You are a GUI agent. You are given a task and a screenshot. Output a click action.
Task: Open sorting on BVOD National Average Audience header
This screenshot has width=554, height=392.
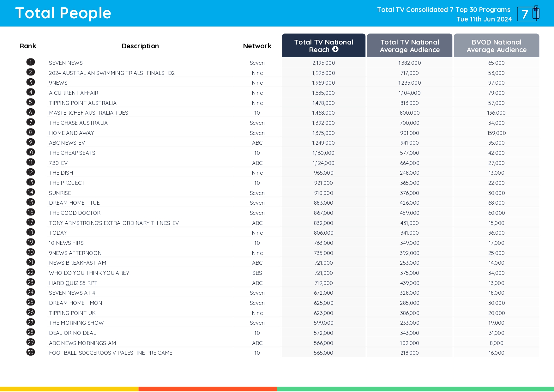(x=496, y=45)
